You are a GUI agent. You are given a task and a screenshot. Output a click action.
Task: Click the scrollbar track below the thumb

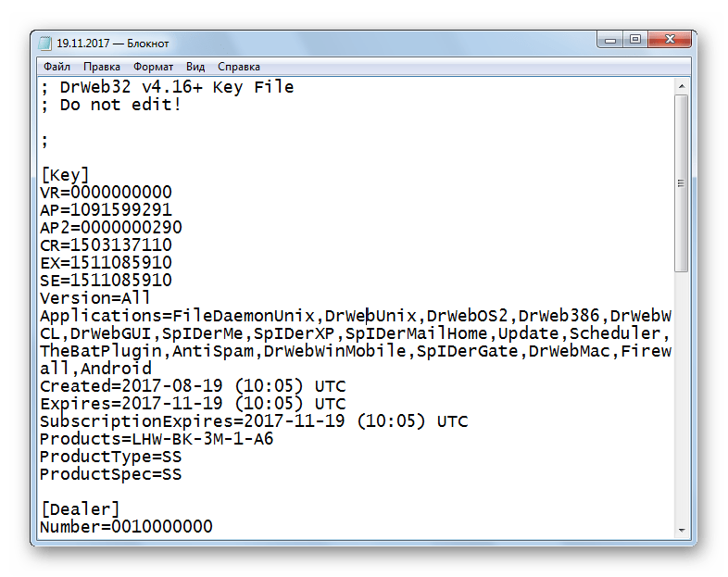(681, 398)
